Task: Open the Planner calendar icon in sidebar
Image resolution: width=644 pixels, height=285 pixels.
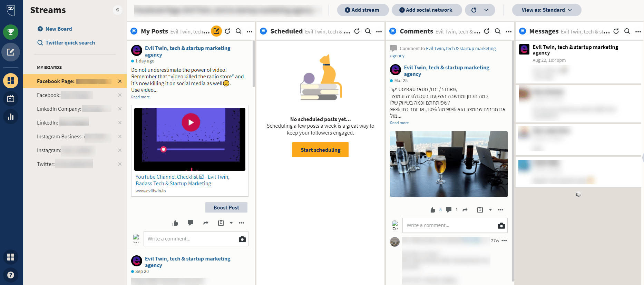Action: 11,99
